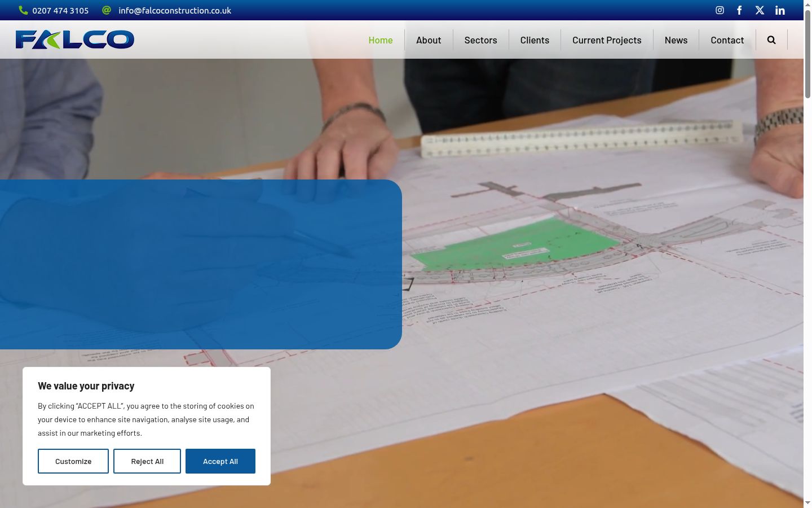The height and width of the screenshot is (508, 812).
Task: Open the Contact menu item
Action: click(727, 40)
